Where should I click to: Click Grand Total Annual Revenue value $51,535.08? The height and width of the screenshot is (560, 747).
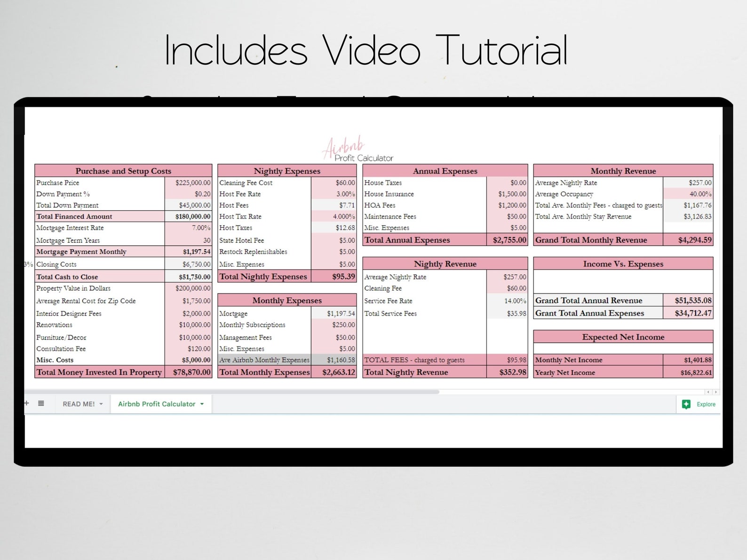pos(688,300)
